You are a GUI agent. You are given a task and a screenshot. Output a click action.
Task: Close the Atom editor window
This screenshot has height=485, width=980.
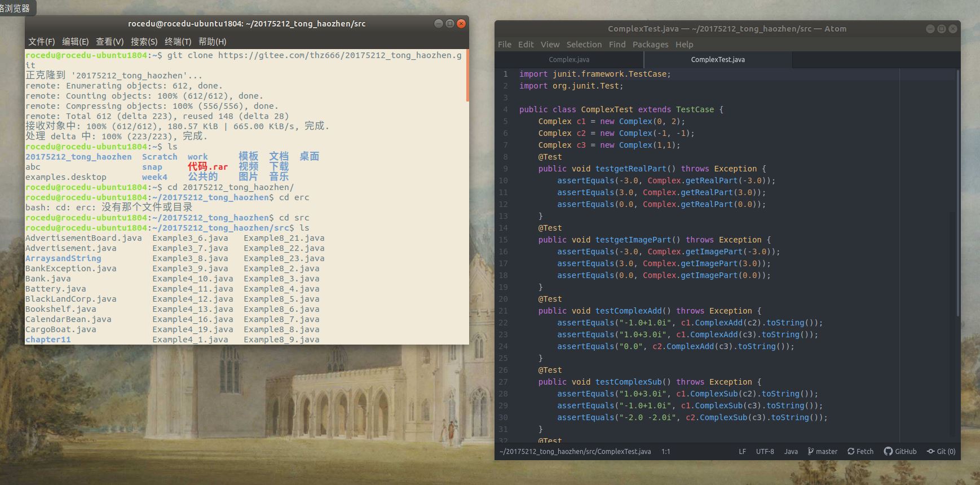tap(953, 29)
